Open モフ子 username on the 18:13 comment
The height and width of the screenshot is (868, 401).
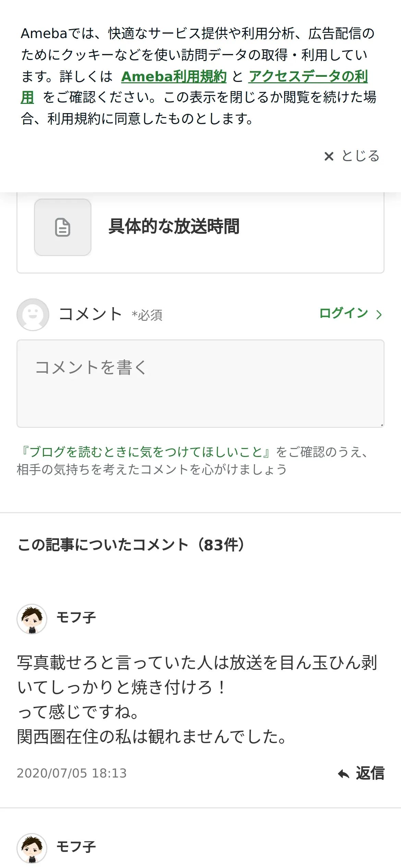coord(76,618)
